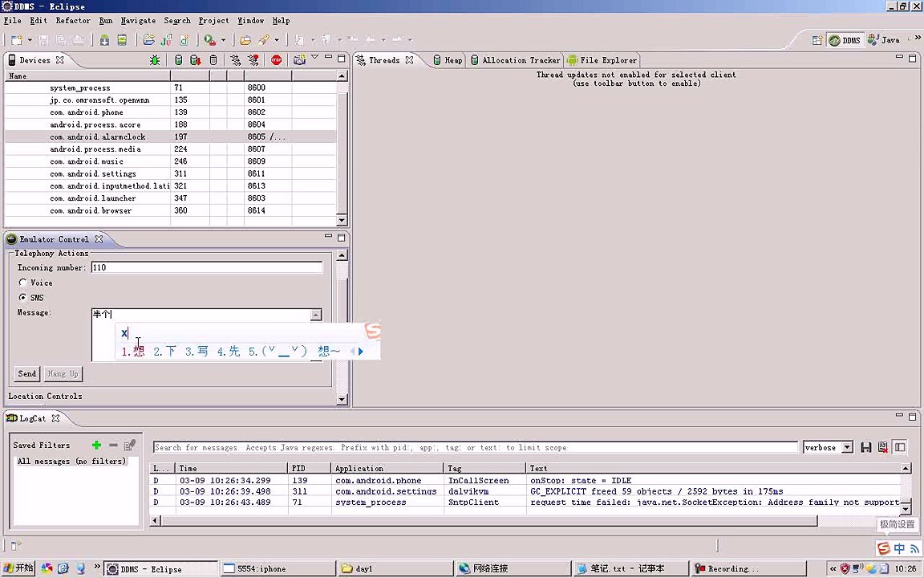The height and width of the screenshot is (578, 924).
Task: Select the Voice radio button
Action: 22,283
